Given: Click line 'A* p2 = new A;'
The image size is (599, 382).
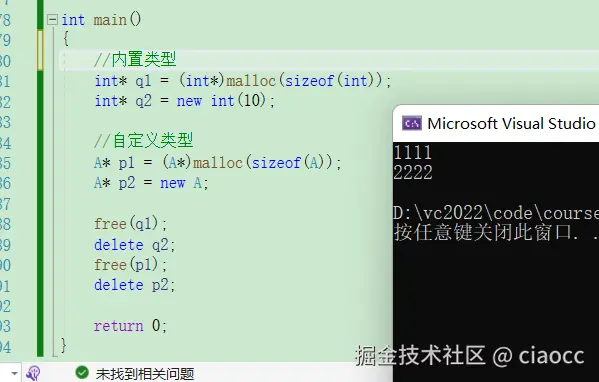Looking at the screenshot, I should (x=151, y=183).
